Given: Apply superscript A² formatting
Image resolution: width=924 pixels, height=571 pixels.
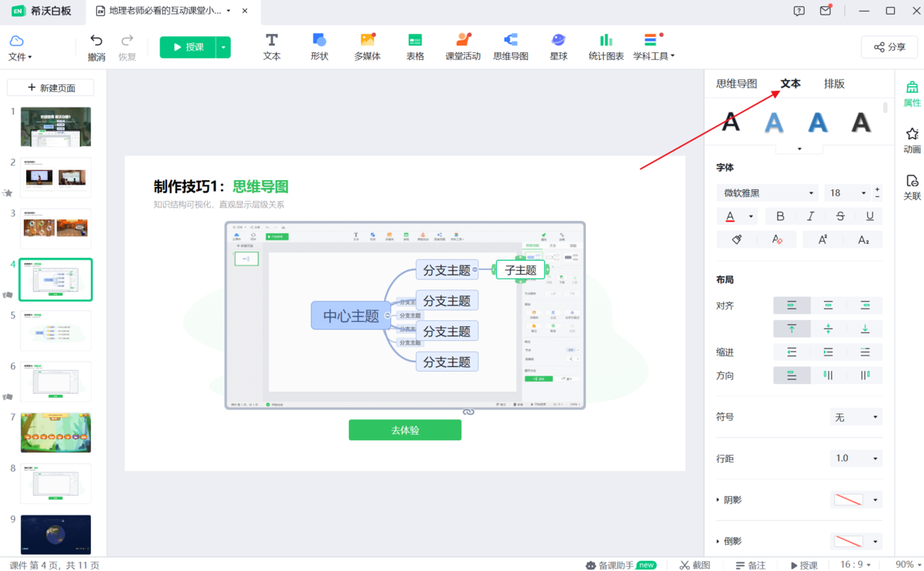Looking at the screenshot, I should point(822,240).
